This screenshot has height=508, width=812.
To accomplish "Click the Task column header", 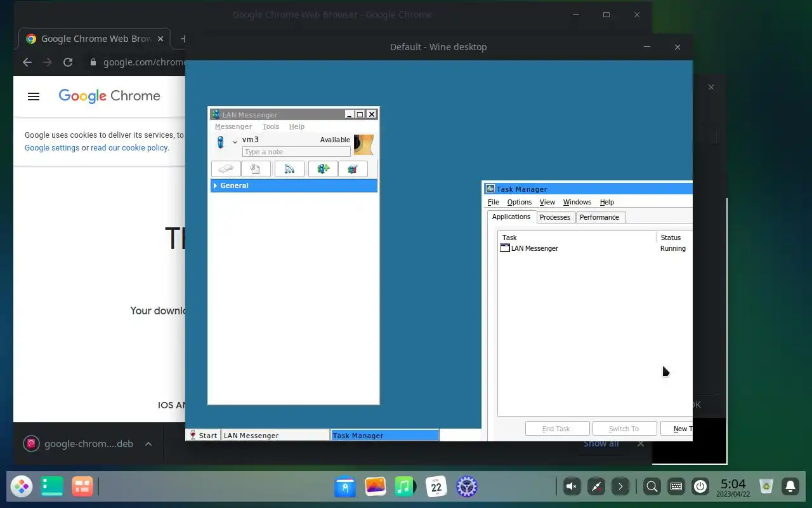I will click(577, 237).
